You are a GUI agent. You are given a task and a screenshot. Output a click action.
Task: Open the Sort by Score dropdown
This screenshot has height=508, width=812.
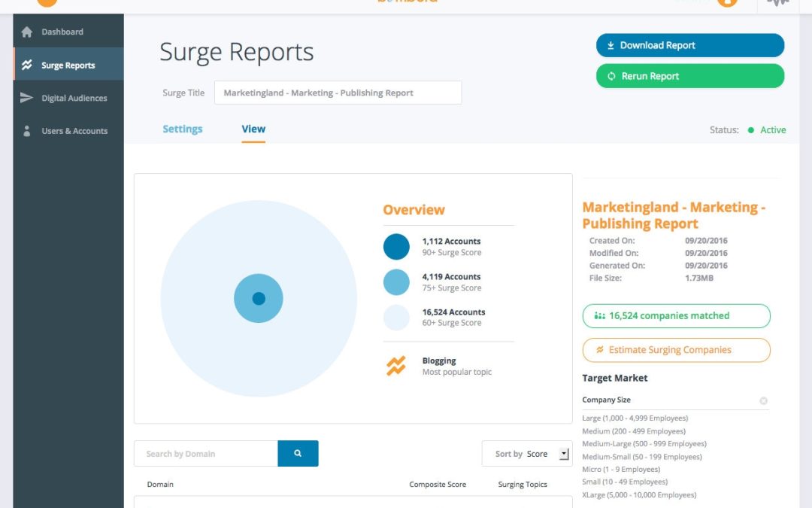coord(526,454)
